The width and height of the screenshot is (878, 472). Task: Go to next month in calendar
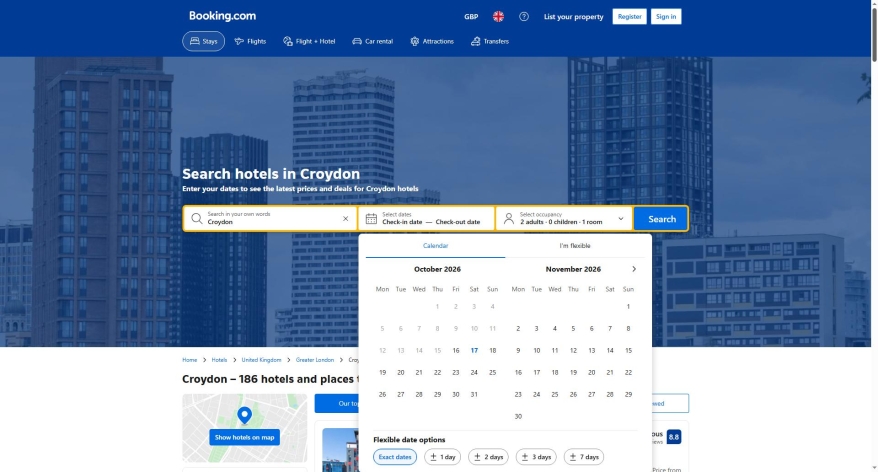click(x=634, y=269)
